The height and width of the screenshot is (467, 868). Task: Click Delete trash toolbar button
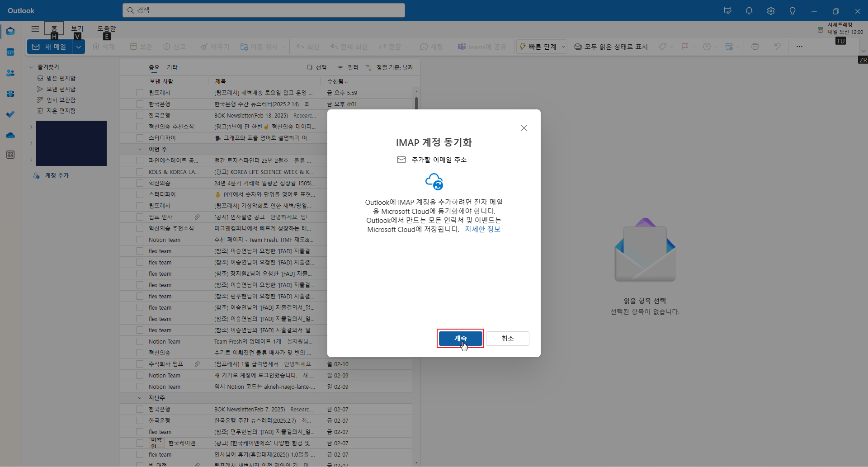coord(104,47)
